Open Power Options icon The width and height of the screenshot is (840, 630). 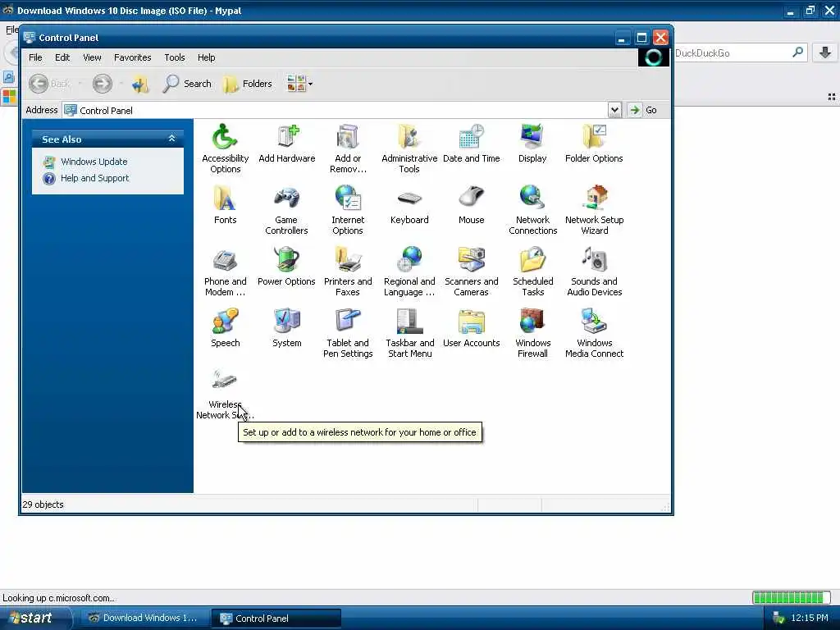coord(286,267)
